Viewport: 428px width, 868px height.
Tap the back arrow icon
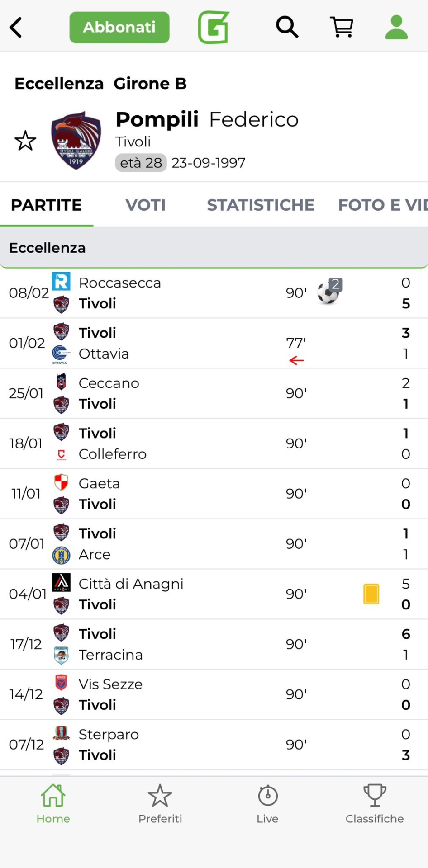(16, 28)
